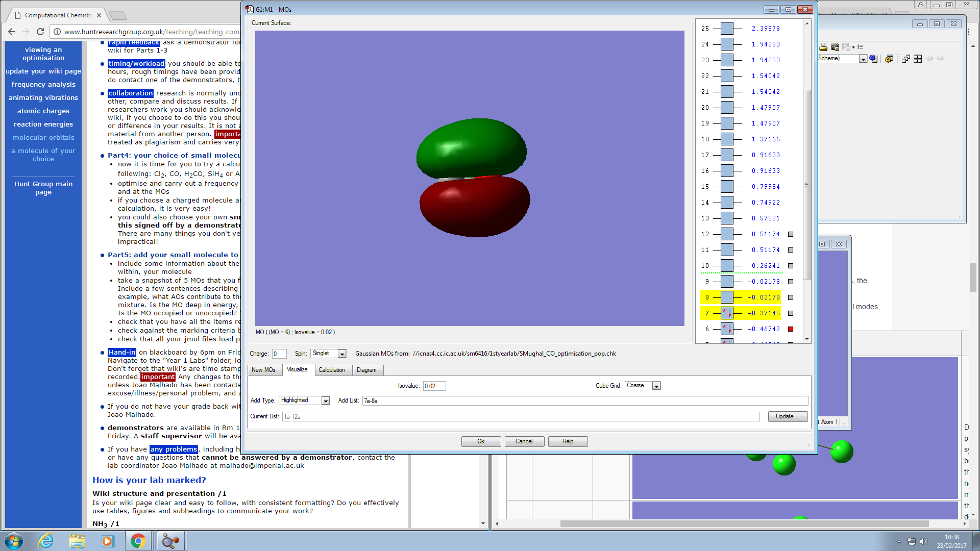The height and width of the screenshot is (551, 980).
Task: Toggle the visibility square for MO 10
Action: pyautogui.click(x=791, y=266)
